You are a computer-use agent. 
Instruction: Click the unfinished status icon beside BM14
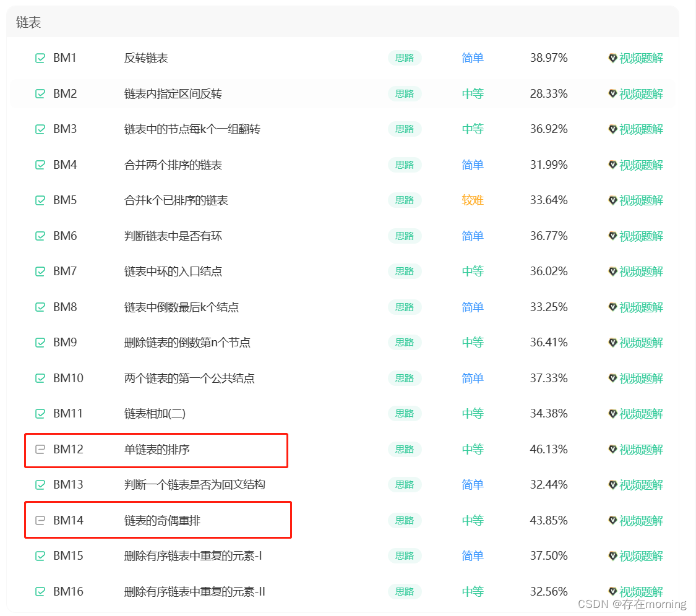coord(40,520)
